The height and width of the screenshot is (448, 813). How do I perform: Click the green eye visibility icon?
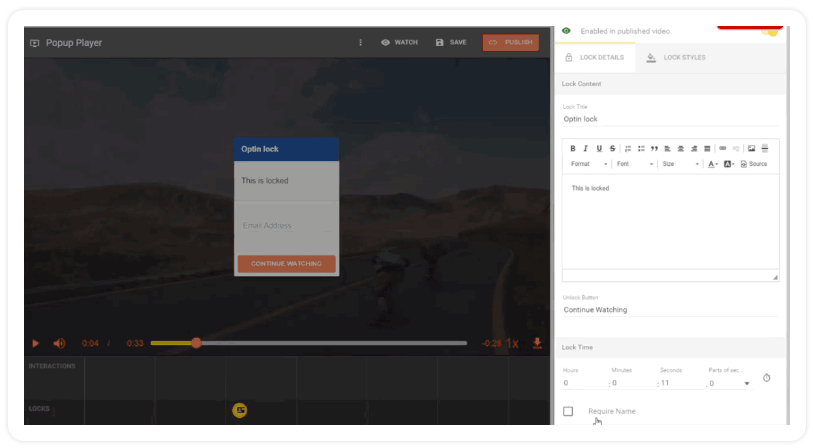(x=567, y=31)
